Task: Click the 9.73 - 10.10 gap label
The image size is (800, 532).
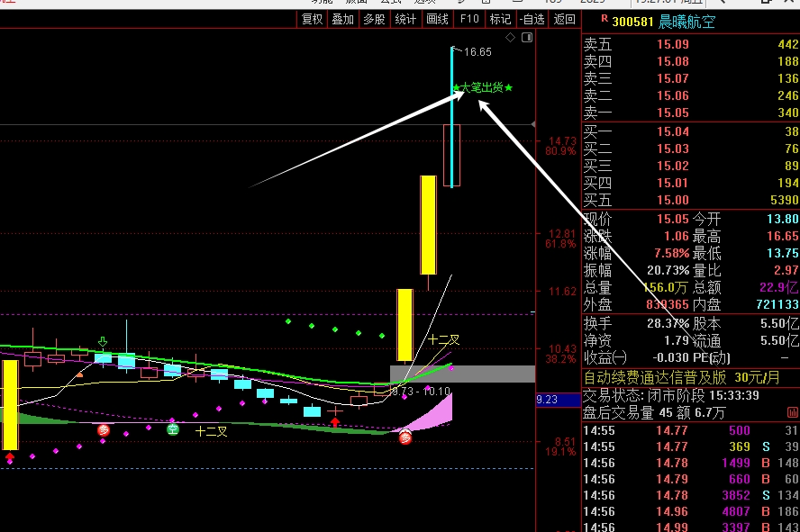Action: pyautogui.click(x=421, y=392)
